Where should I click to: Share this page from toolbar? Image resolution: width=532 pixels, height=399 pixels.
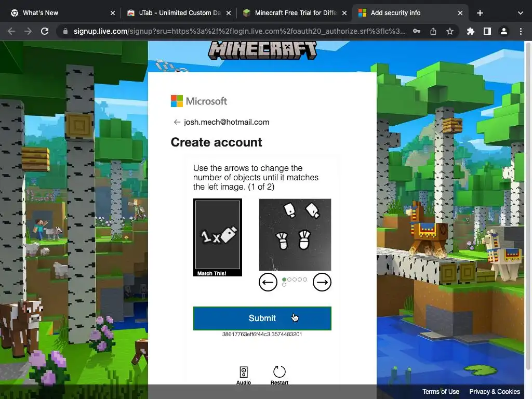click(433, 31)
